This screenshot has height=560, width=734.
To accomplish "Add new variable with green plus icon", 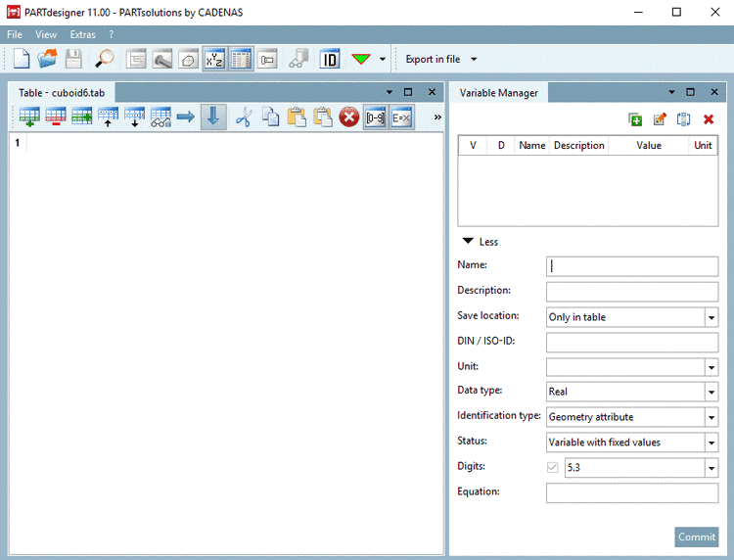I will [635, 119].
